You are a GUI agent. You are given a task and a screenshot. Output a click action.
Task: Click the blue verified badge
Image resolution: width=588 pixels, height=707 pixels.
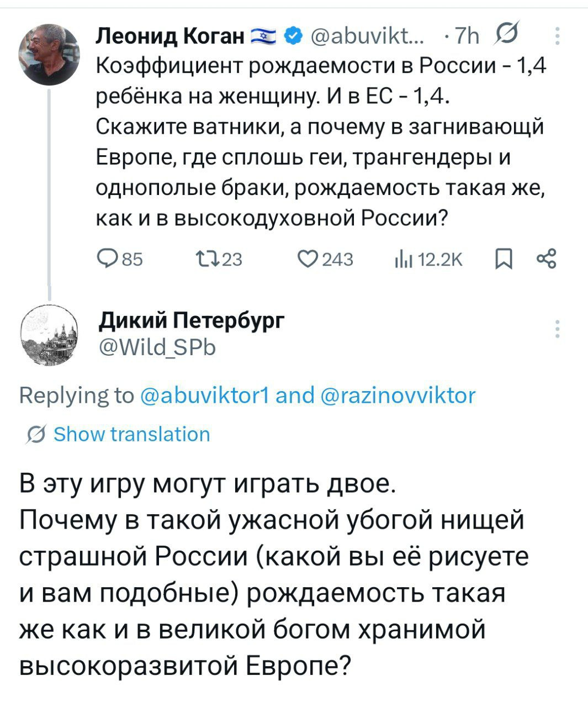pyautogui.click(x=293, y=37)
